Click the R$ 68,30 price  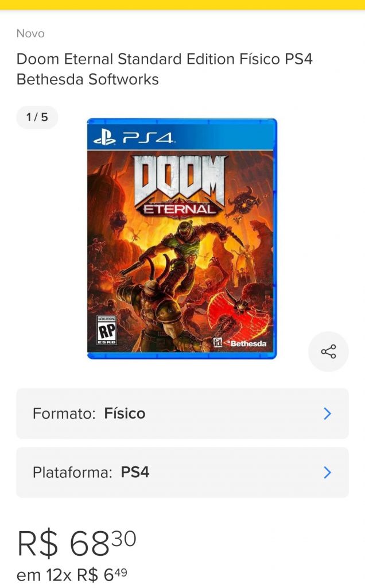coord(77,543)
